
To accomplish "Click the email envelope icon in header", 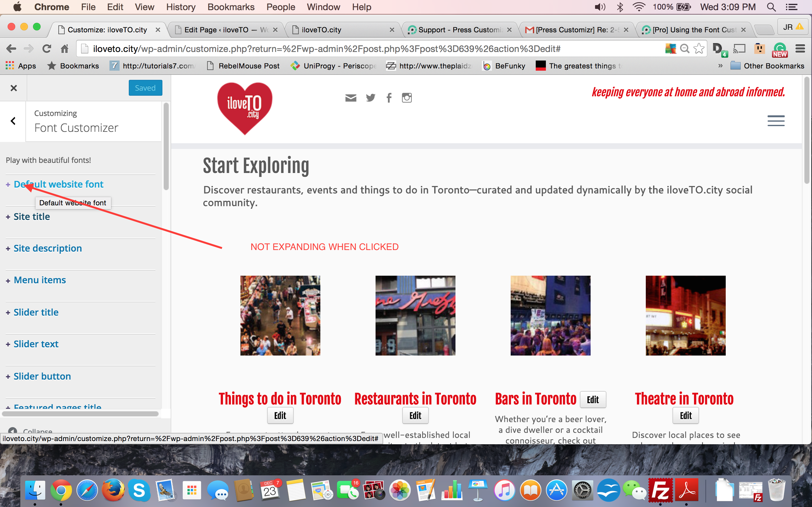I will point(350,98).
